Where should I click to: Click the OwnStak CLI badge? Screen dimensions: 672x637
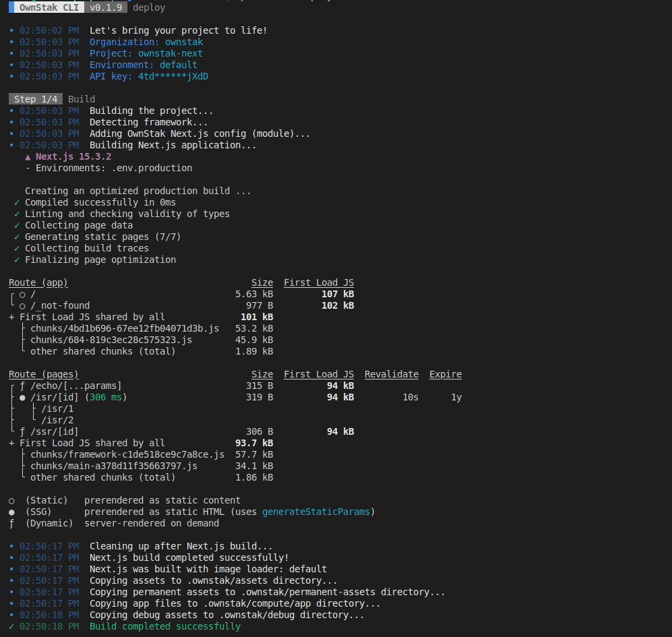click(x=47, y=7)
